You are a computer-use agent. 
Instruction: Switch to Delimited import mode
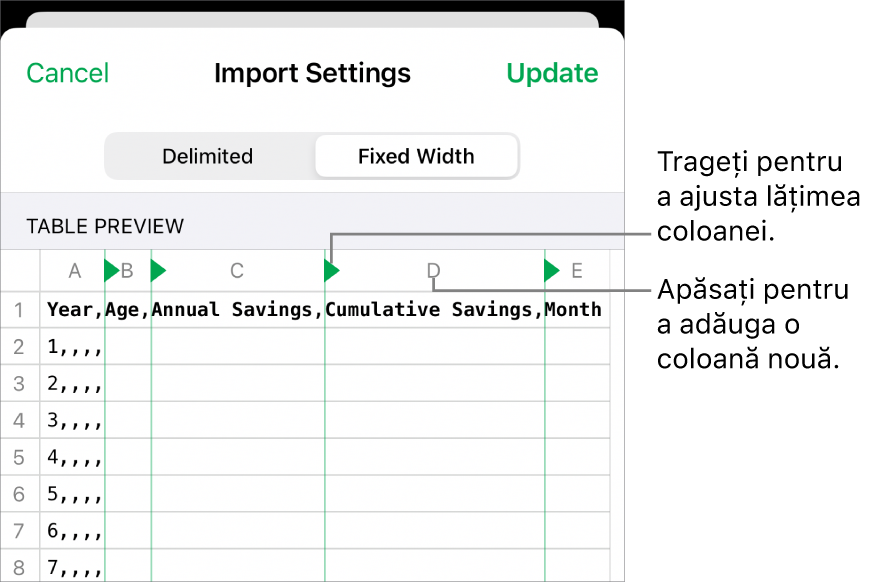click(208, 156)
